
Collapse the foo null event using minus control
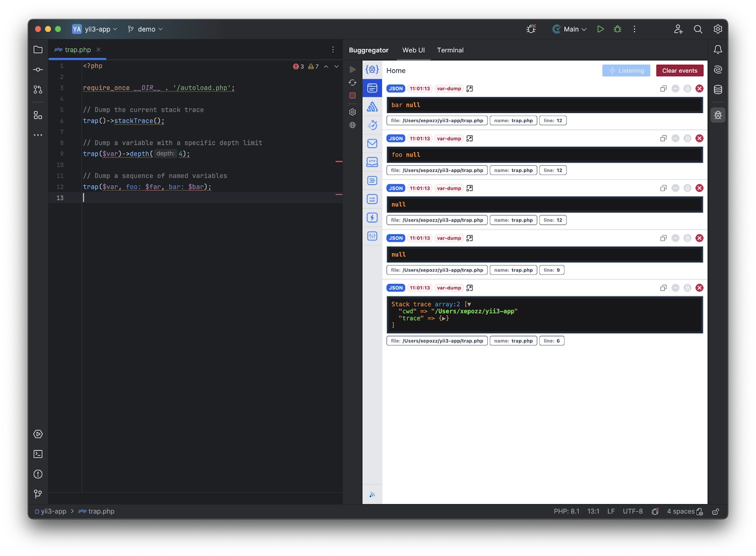[x=675, y=138]
